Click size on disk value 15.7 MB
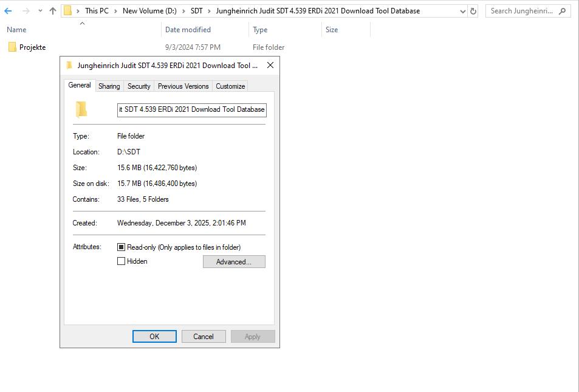Screen dimensions: 579x392 (157, 184)
